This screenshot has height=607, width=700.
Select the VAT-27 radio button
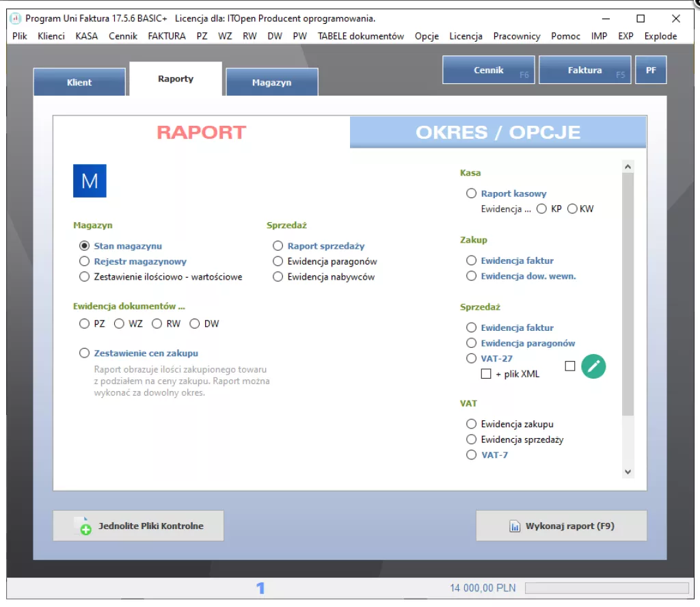tap(472, 358)
